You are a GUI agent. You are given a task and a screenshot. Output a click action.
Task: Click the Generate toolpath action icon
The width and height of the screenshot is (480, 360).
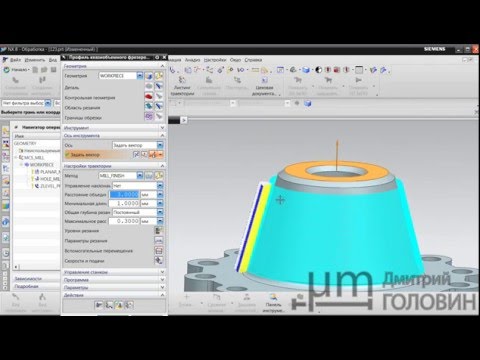pos(99,305)
